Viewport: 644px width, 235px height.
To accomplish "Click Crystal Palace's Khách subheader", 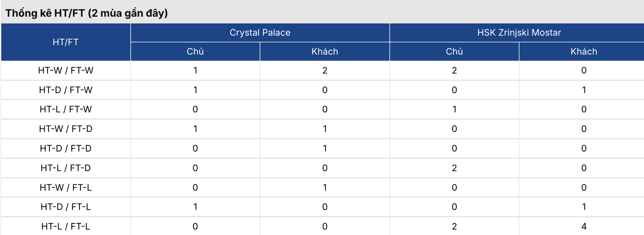I will [325, 51].
